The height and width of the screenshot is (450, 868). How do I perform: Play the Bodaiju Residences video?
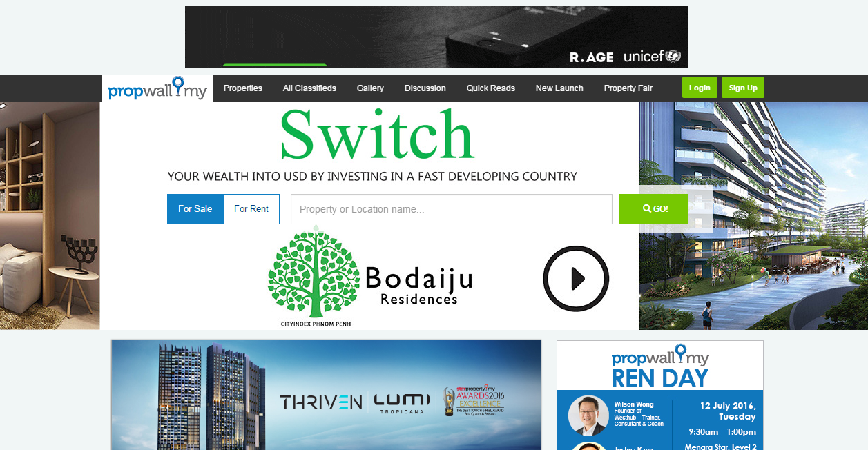[x=576, y=278]
